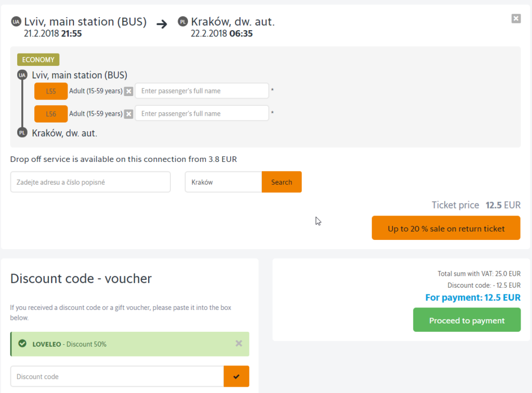Click 'Discount code - voucher' heading
532x393 pixels.
pos(81,278)
